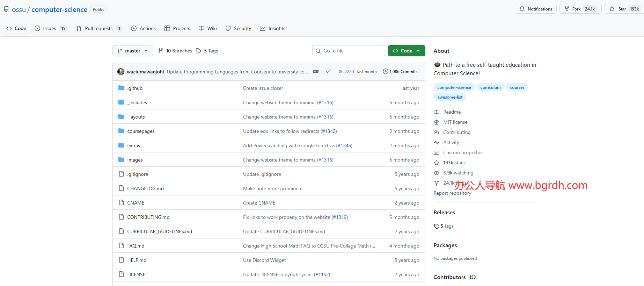Open the CONTRIBUTING.md file
This screenshot has width=644, height=286.
point(148,217)
